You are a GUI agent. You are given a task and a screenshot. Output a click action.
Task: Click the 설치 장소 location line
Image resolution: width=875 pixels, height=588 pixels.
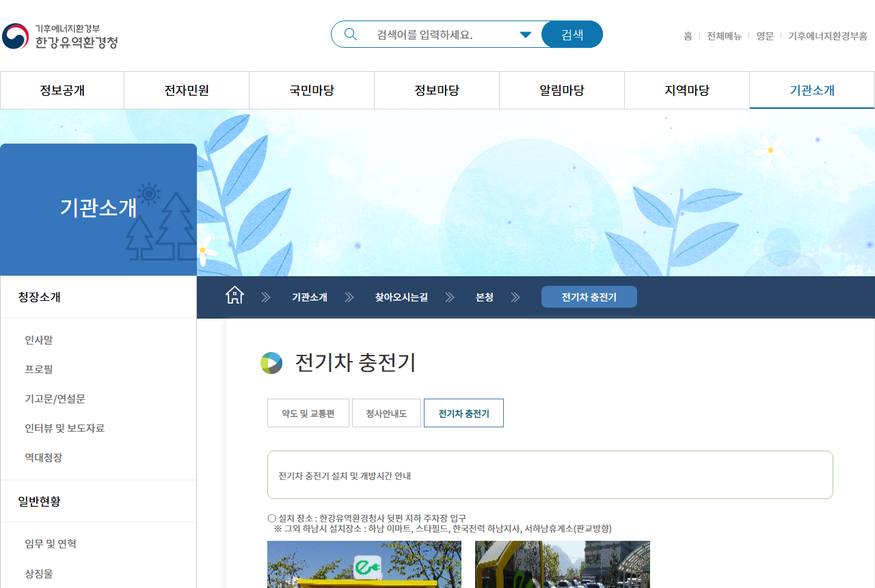coord(366,518)
